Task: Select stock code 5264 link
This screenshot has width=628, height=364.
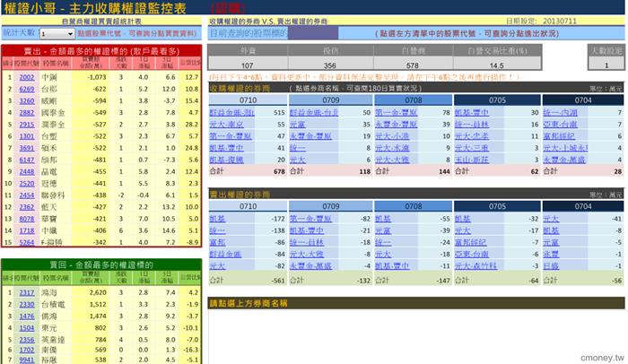Action: pyautogui.click(x=27, y=242)
